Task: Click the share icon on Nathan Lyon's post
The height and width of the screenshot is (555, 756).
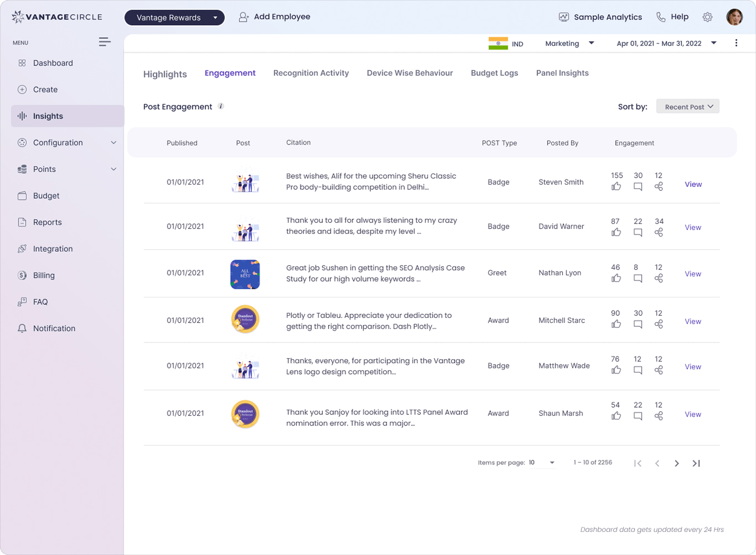Action: (659, 278)
